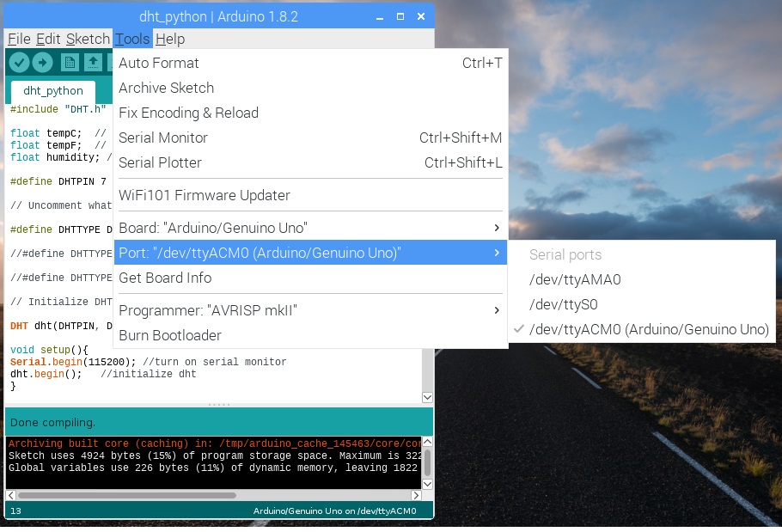Click the line number 13 in status bar
This screenshot has height=532, width=782.
coord(16,511)
